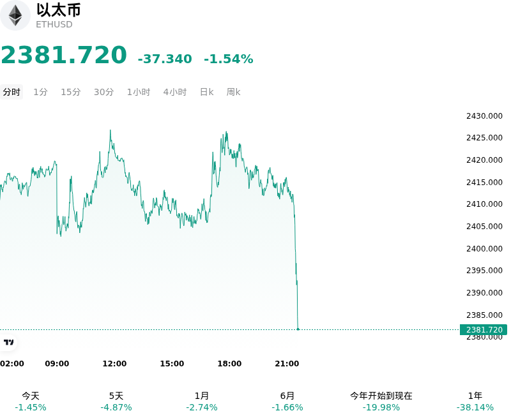Select the 今天 performance range
511x420 pixels.
pos(31,401)
